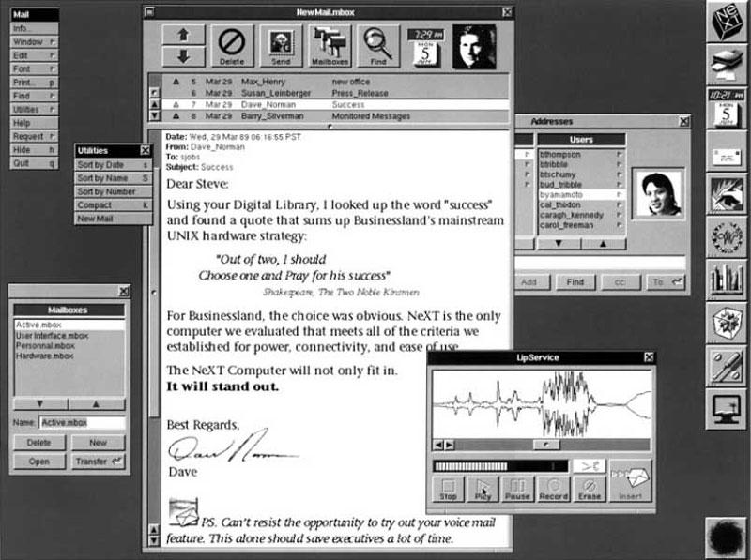Insert the recording envelope in LipService
Image resolution: width=751 pixels, height=560 pixels.
(x=630, y=481)
